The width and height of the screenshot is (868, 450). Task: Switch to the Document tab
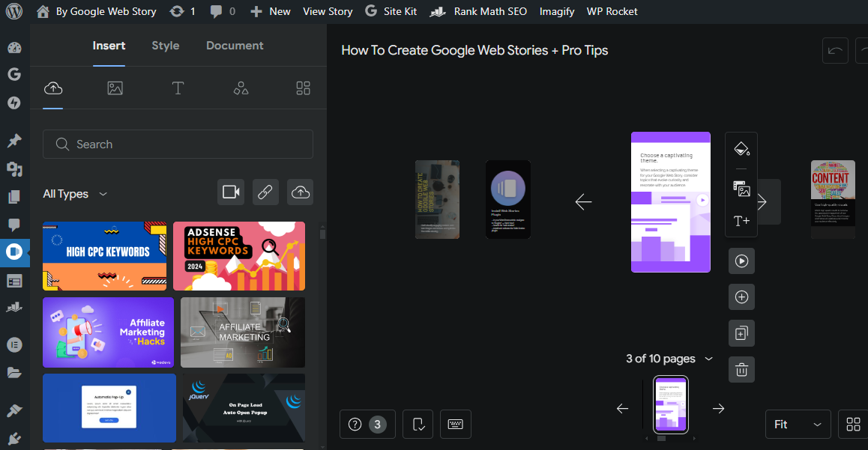pos(235,46)
